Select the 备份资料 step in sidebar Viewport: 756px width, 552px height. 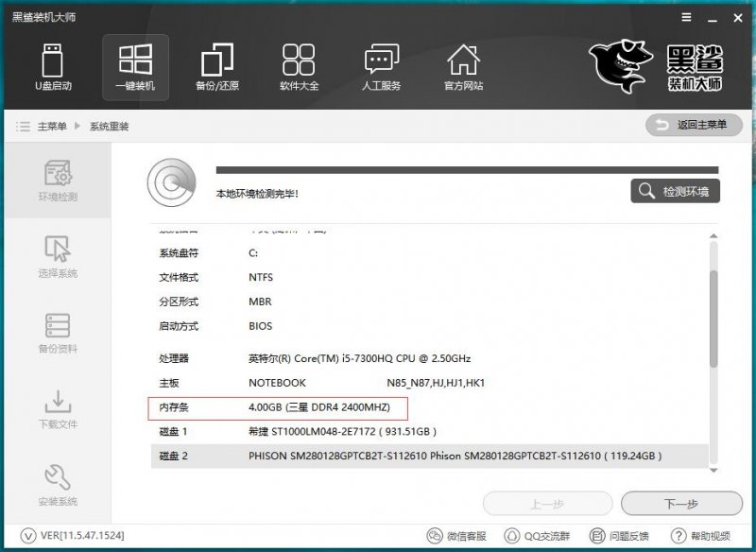[x=58, y=333]
